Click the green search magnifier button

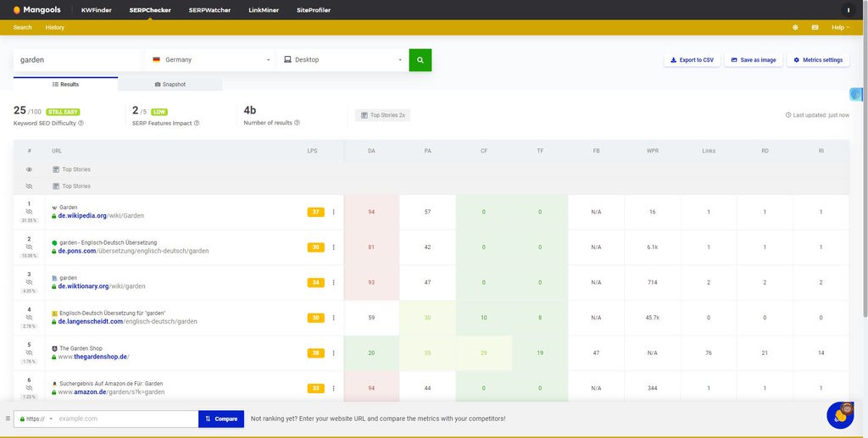[420, 60]
